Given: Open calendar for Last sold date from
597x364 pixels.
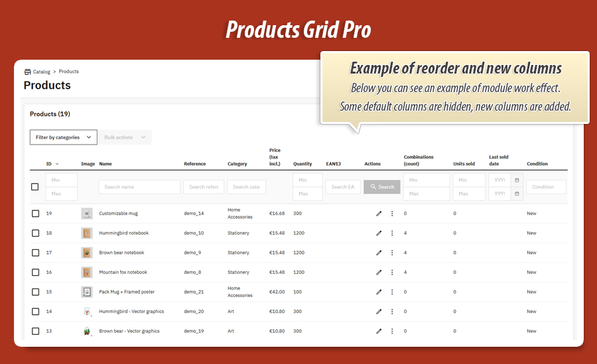Looking at the screenshot, I should point(517,180).
